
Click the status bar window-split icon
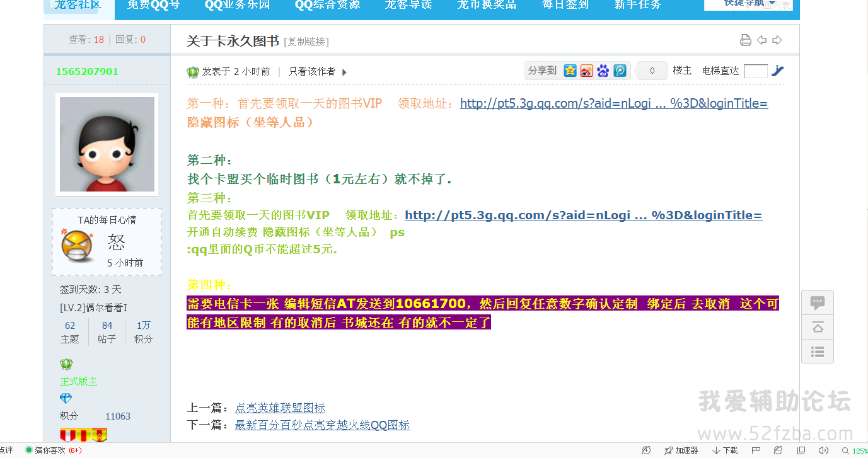click(x=801, y=450)
